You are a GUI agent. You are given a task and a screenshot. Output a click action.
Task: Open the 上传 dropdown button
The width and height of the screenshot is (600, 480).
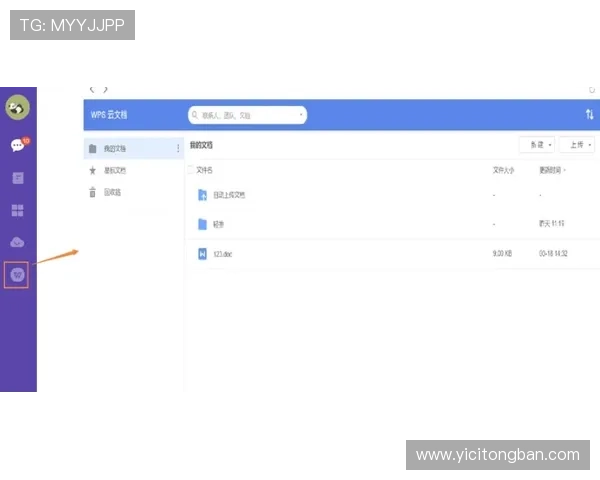[577, 145]
